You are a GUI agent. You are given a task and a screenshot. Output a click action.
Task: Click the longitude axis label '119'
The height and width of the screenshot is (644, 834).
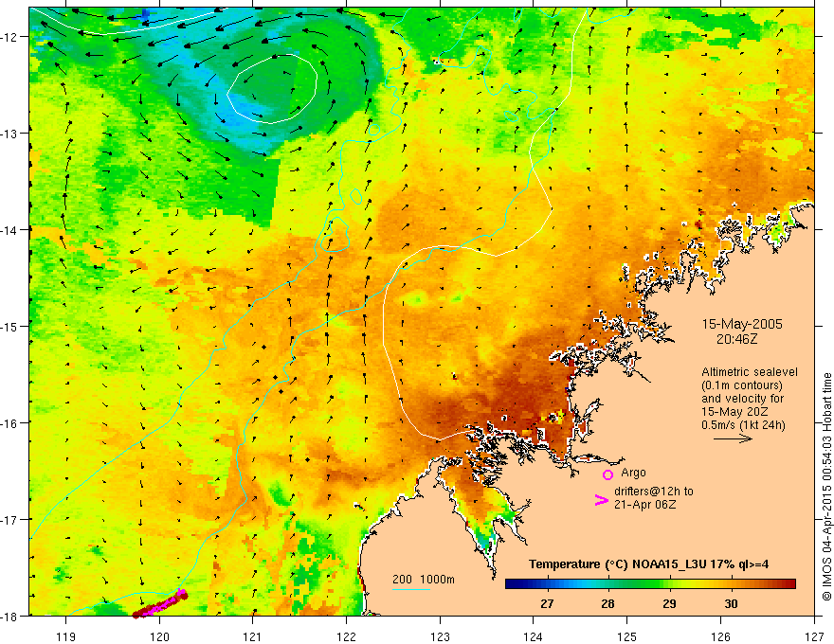66,636
